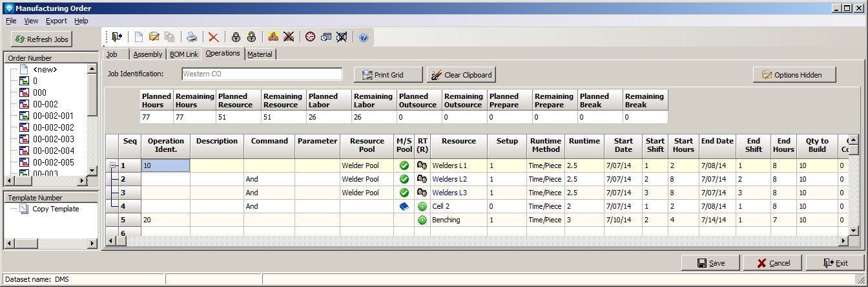The width and height of the screenshot is (868, 287).
Task: Select order 00-002-003 in the tree
Action: (x=53, y=139)
